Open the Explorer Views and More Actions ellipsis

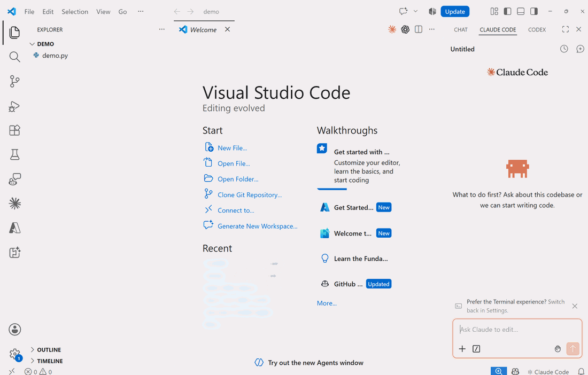[161, 29]
